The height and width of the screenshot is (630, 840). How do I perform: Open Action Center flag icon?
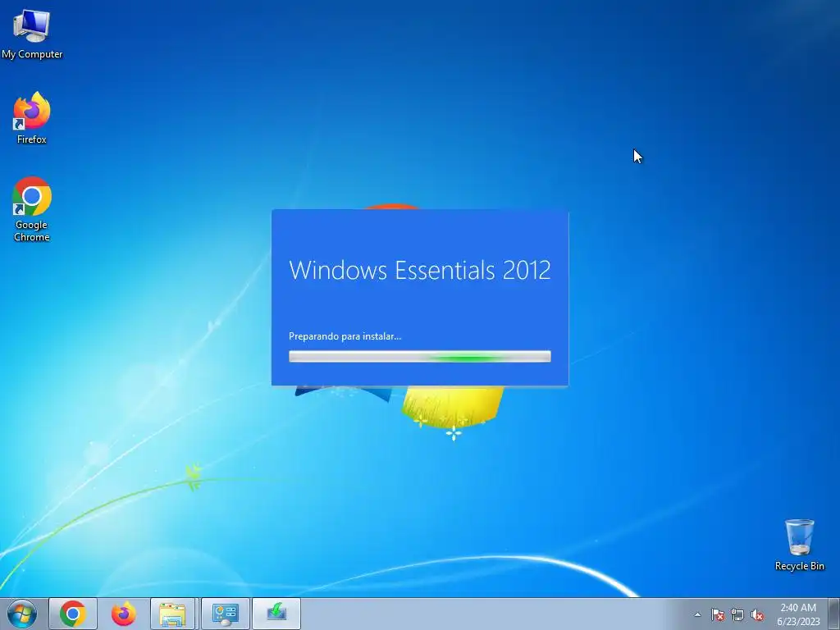pyautogui.click(x=717, y=614)
